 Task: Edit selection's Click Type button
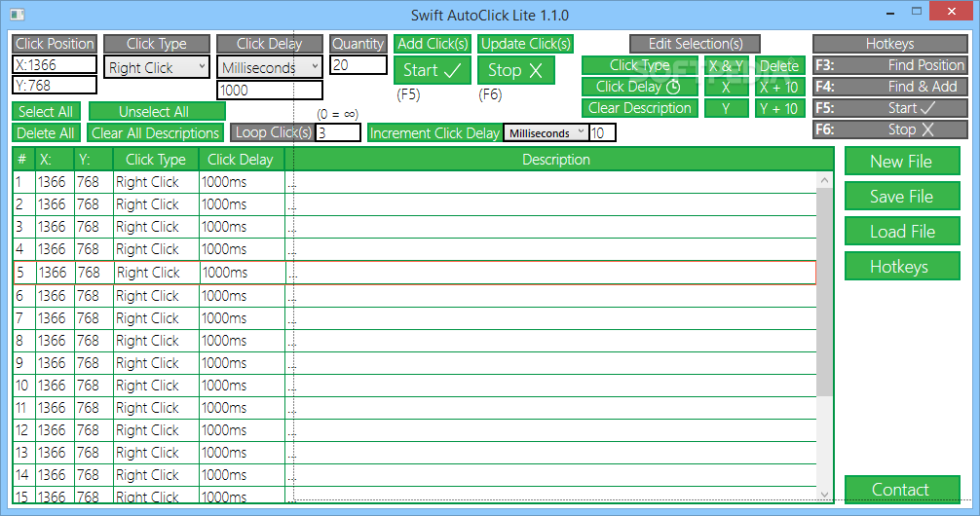pos(639,65)
